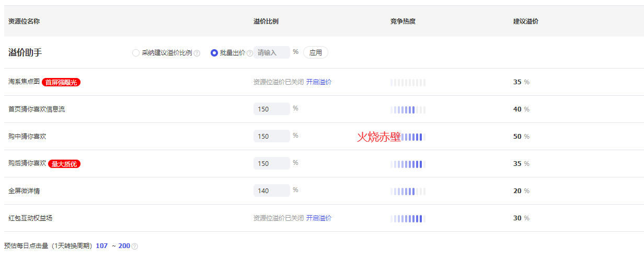Click the 量大质优 red tag
The image size is (644, 258).
click(64, 164)
